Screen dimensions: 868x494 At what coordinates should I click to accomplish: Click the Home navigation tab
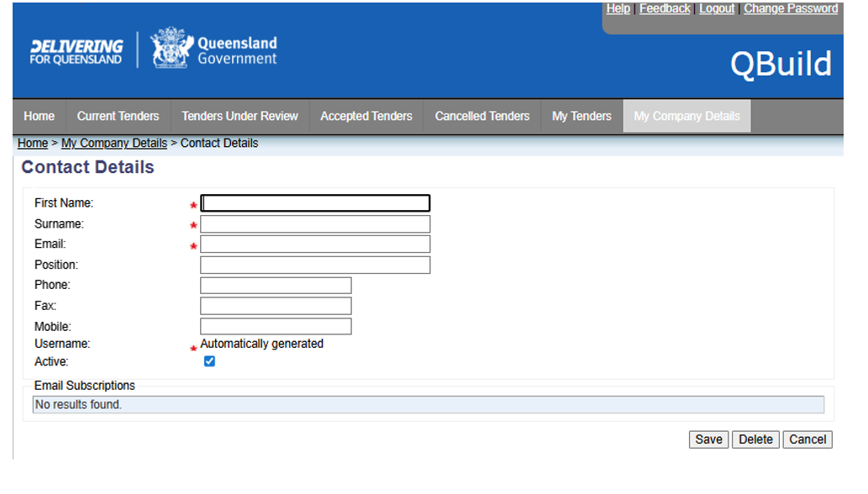pos(39,116)
